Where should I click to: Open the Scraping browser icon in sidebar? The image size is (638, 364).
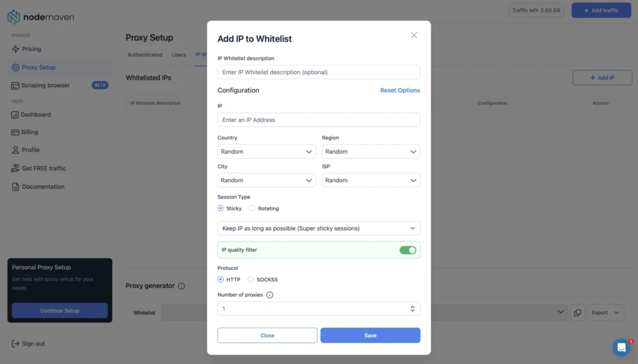[15, 86]
